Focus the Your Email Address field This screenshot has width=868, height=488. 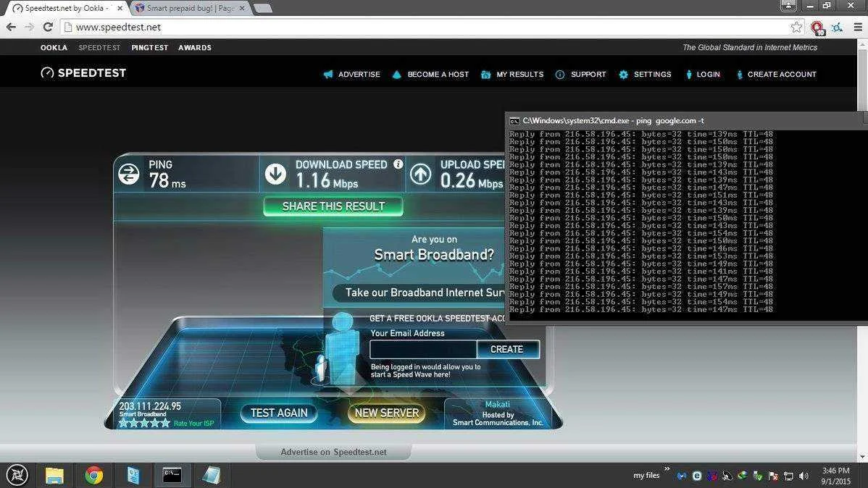423,349
